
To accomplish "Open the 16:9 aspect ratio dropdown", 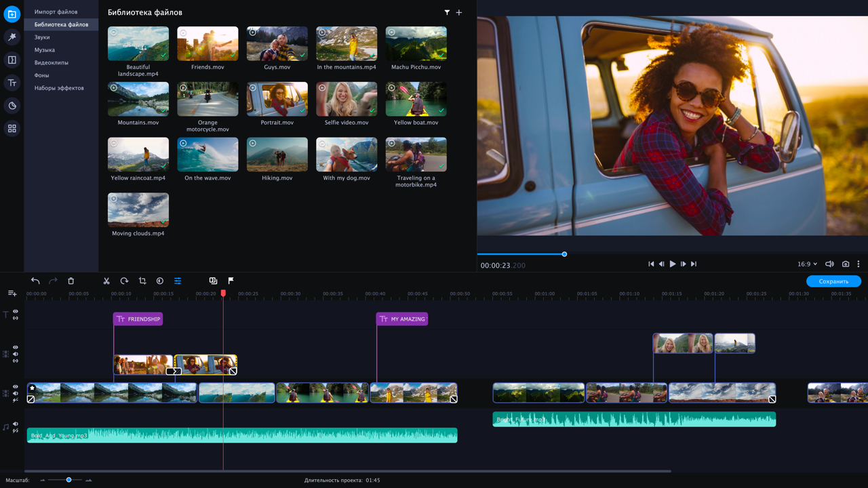I will coord(807,264).
